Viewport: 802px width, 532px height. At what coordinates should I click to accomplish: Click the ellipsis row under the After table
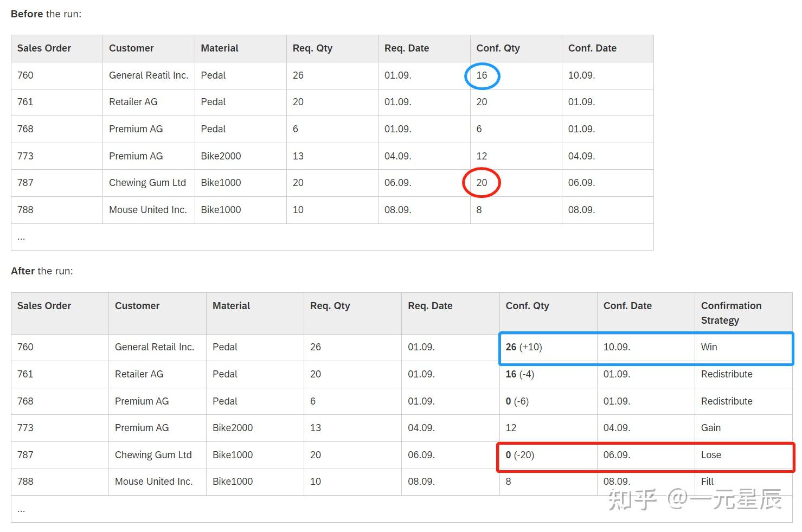click(x=21, y=510)
